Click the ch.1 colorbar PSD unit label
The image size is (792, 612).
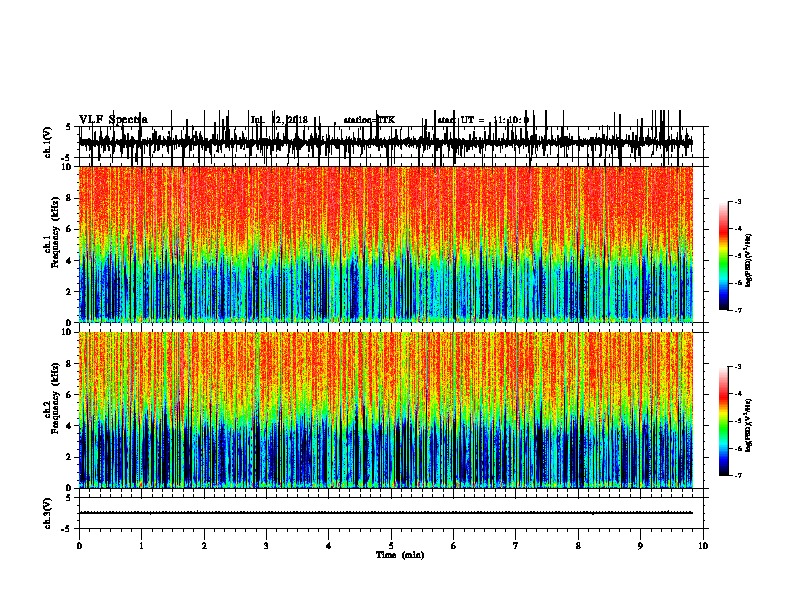pos(748,260)
